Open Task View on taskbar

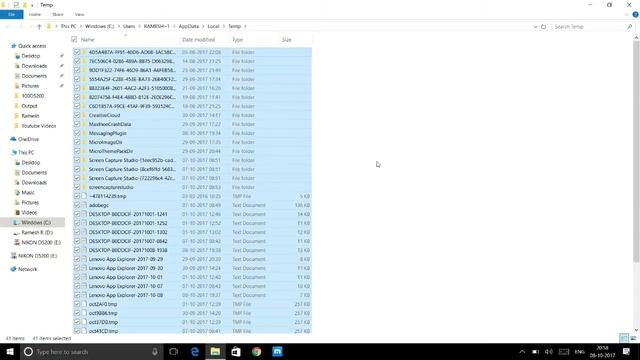(173, 352)
